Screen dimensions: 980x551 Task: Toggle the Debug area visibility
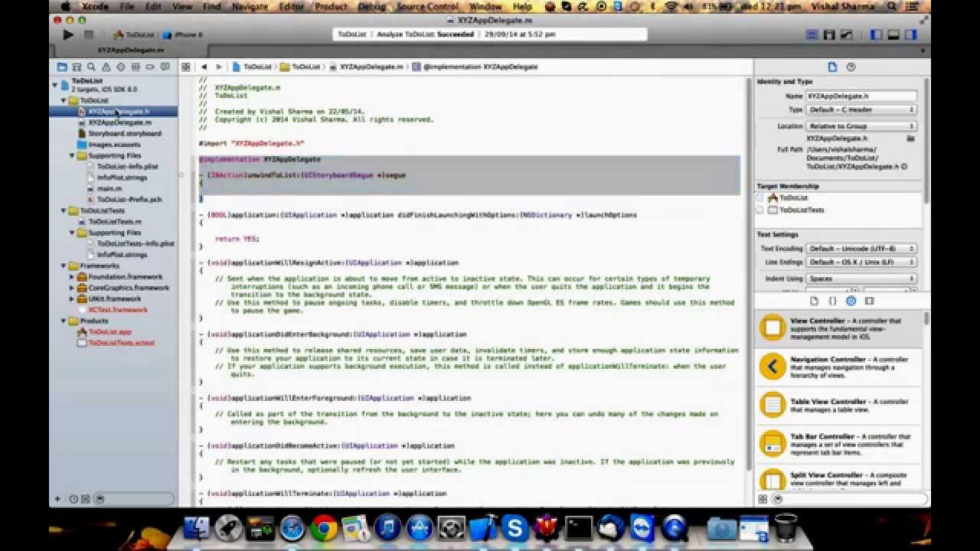(x=893, y=35)
